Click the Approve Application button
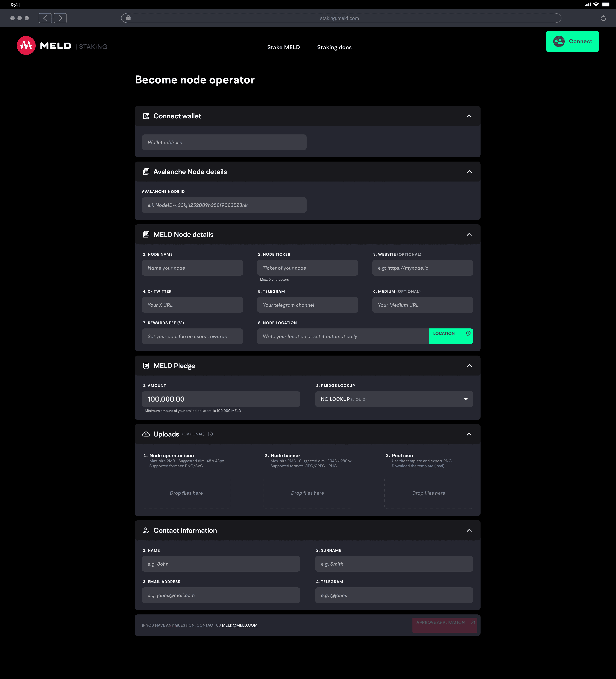Image resolution: width=616 pixels, height=679 pixels. pyautogui.click(x=444, y=625)
